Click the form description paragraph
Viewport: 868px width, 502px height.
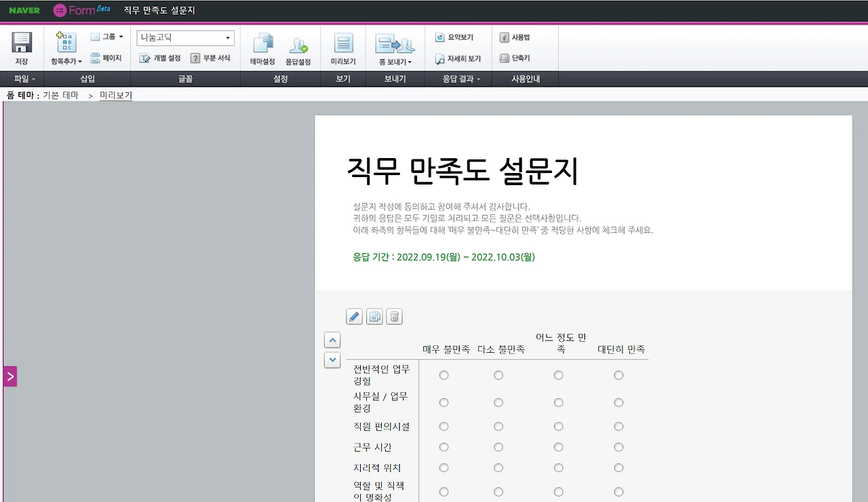point(503,218)
